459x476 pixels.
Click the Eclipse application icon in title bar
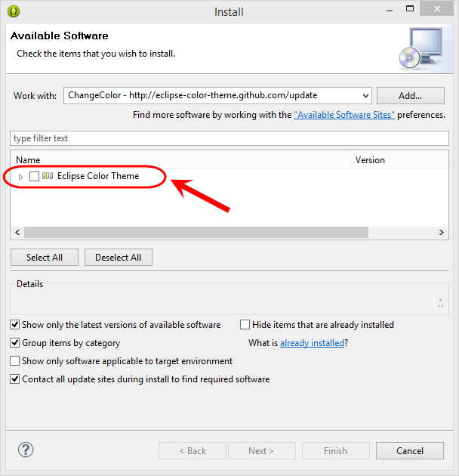tap(14, 11)
